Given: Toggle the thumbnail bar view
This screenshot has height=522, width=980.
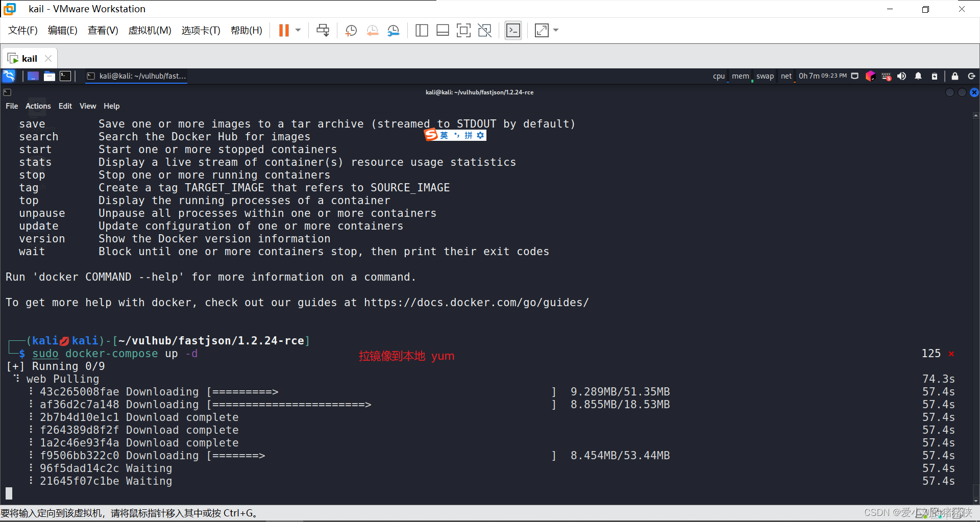Looking at the screenshot, I should tap(443, 31).
